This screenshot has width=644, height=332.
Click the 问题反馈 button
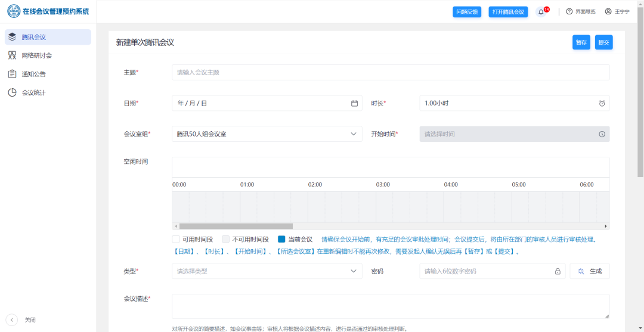467,12
